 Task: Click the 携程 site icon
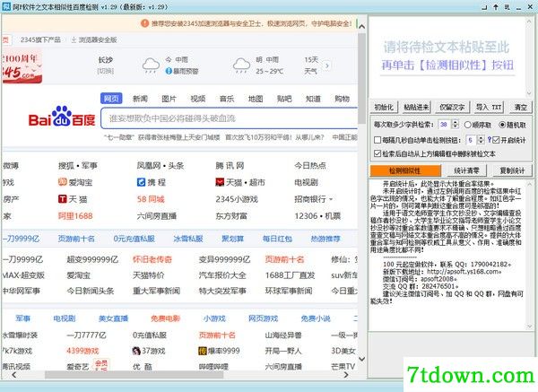pos(141,182)
